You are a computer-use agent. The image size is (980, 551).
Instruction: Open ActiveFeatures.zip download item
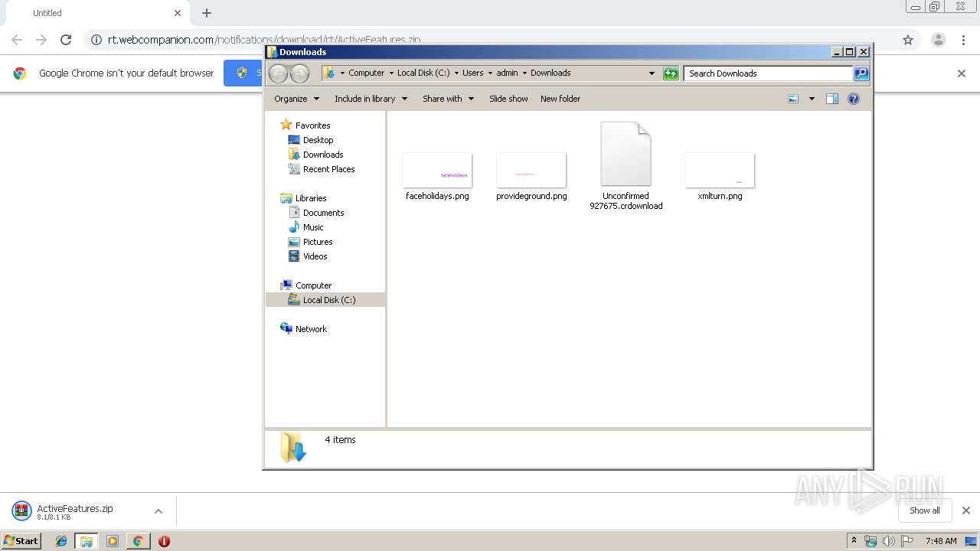click(75, 511)
